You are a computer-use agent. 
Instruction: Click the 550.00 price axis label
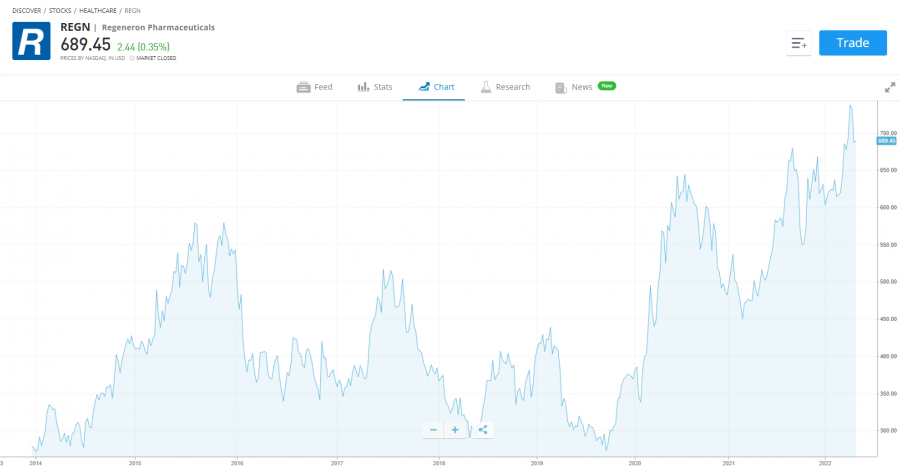[888, 245]
